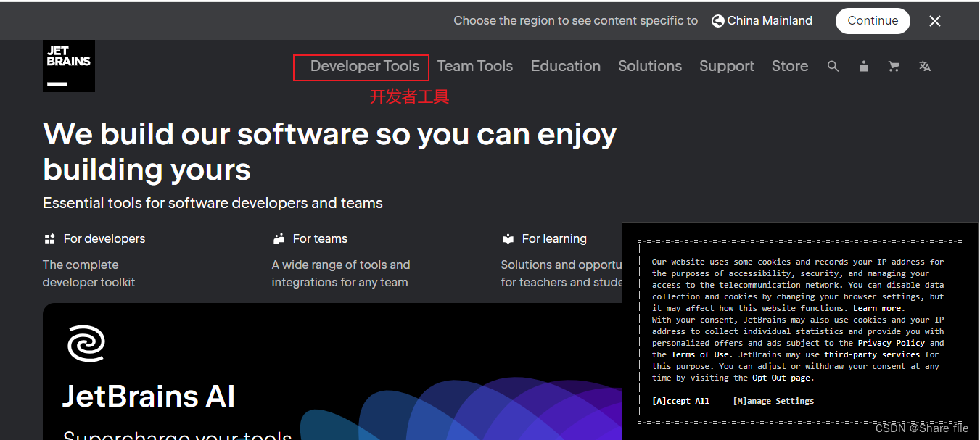Click the globe icon beside China Mainland
The width and height of the screenshot is (980, 440).
click(x=718, y=21)
